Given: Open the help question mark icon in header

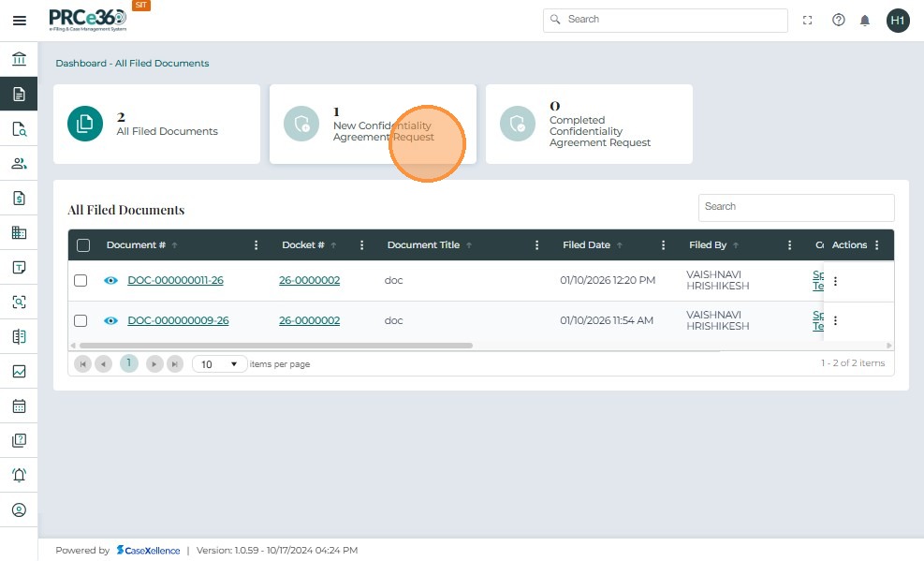Looking at the screenshot, I should click(839, 20).
